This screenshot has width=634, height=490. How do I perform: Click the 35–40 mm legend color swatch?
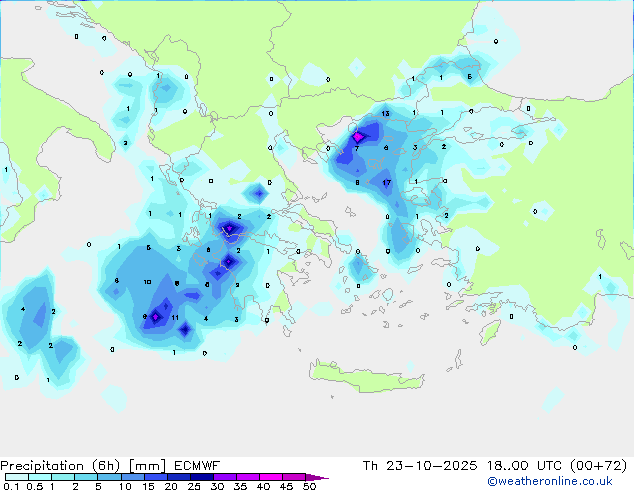point(247,477)
